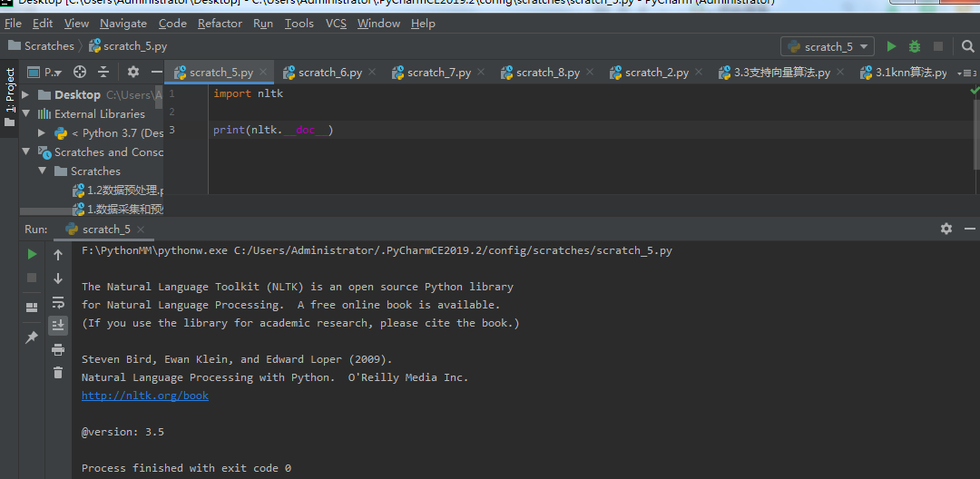Open the http://nltk.org/book link
The image size is (980, 479).
coord(145,396)
